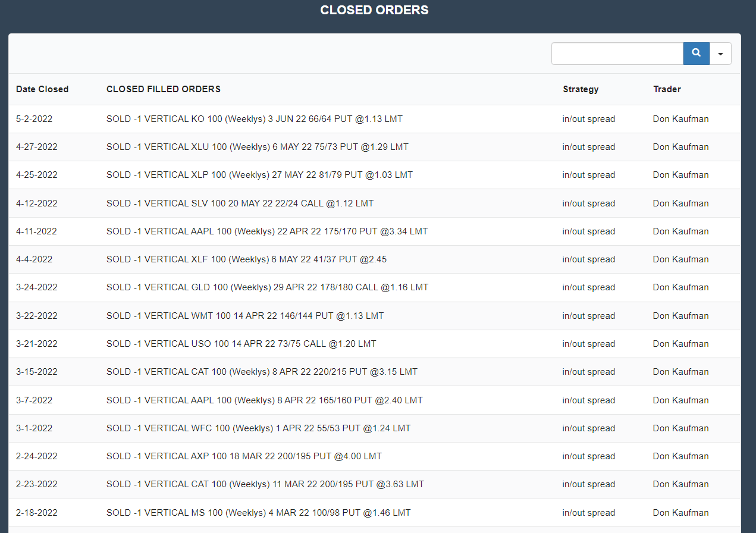Screen dimensions: 756x533
Task: Select the WMT 146/144 PUT order
Action: 245,316
